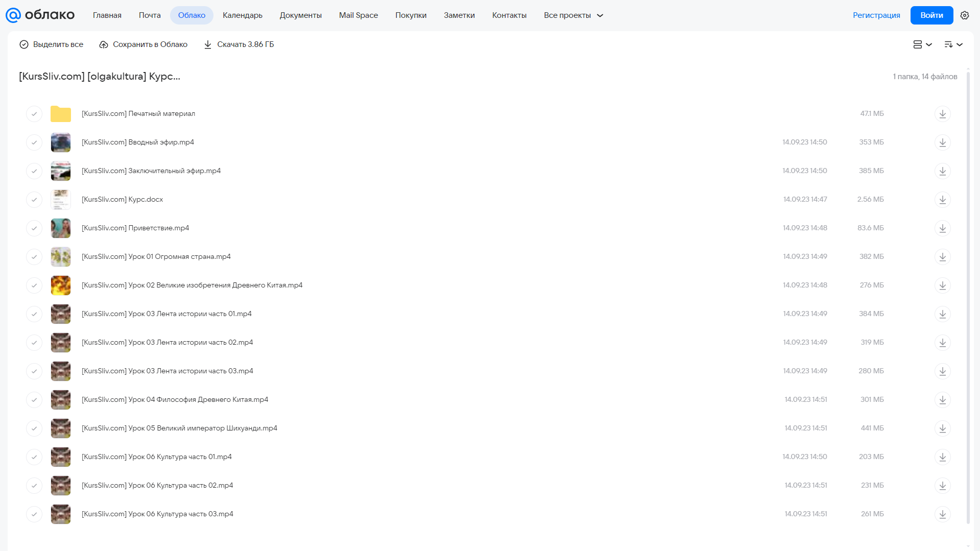
Task: Open the sort order dropdown
Action: [953, 44]
